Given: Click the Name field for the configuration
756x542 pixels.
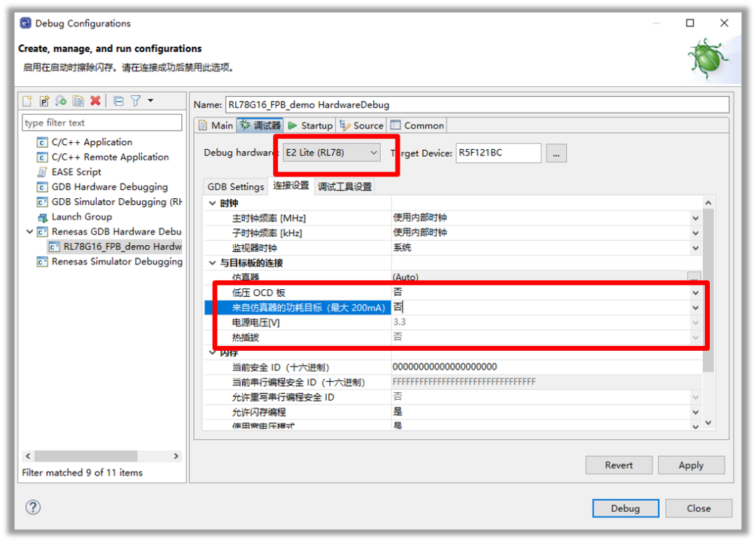Looking at the screenshot, I should click(477, 104).
